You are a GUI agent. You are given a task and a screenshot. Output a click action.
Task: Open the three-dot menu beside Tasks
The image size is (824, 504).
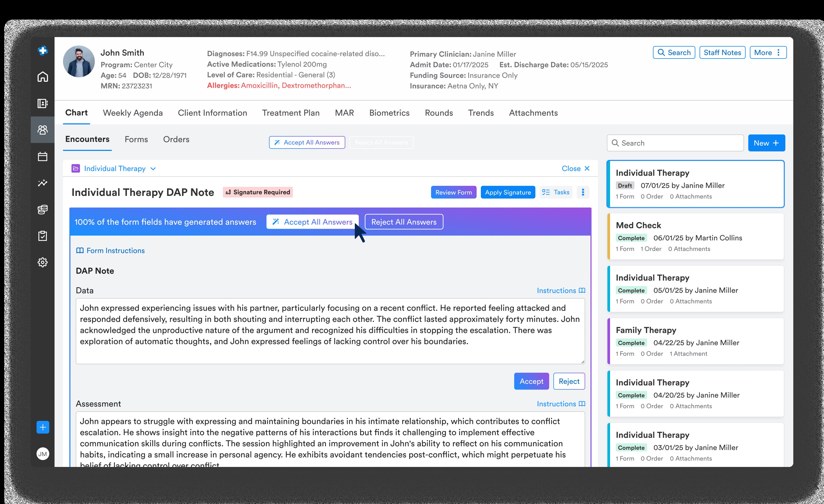pyautogui.click(x=583, y=192)
